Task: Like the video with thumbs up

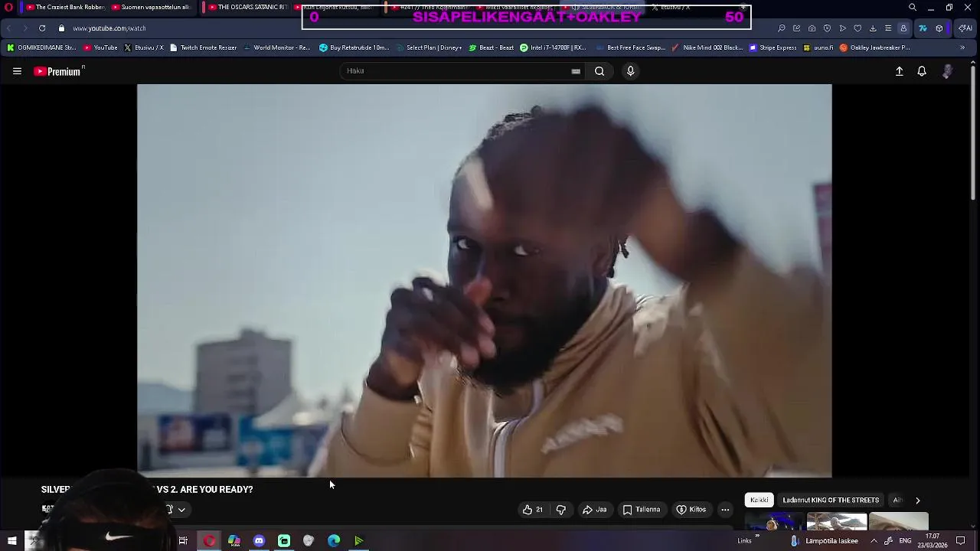Action: point(533,510)
